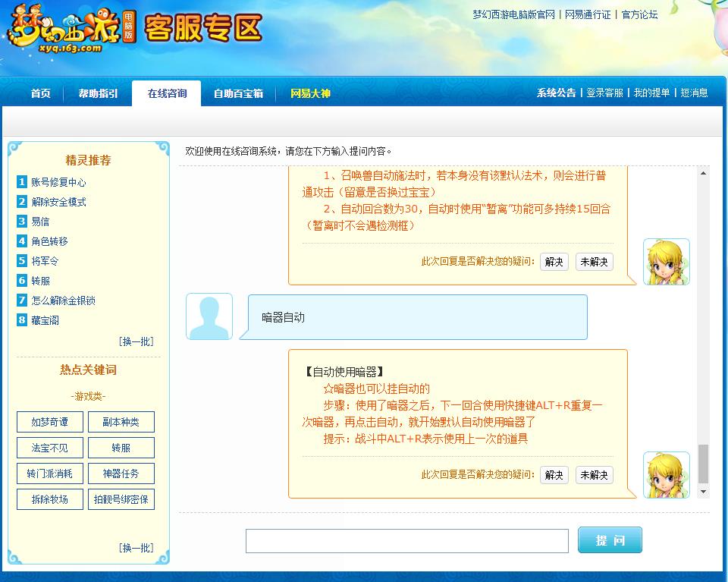The height and width of the screenshot is (582, 728).
Task: Click 解决 for the 自动使用暗器 reply
Action: [553, 474]
